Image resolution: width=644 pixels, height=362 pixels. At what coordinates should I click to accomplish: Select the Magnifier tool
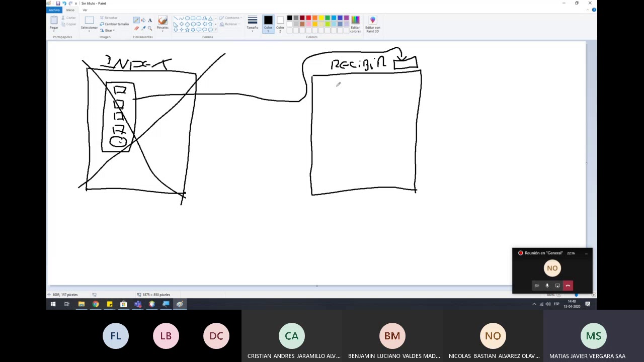click(x=150, y=28)
